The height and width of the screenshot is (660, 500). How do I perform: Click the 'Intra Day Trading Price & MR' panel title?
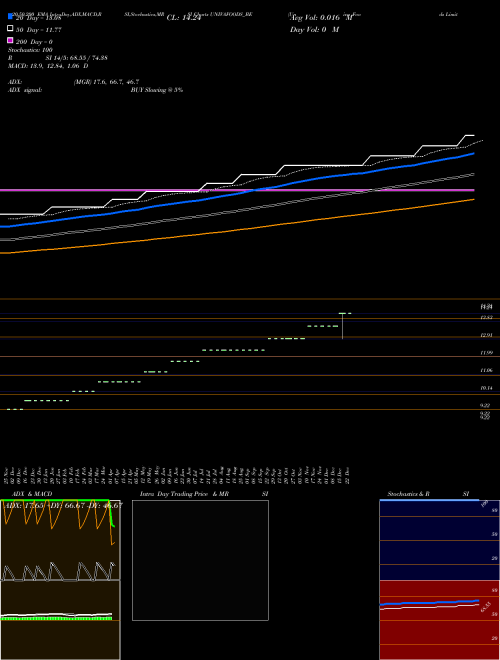click(x=184, y=494)
